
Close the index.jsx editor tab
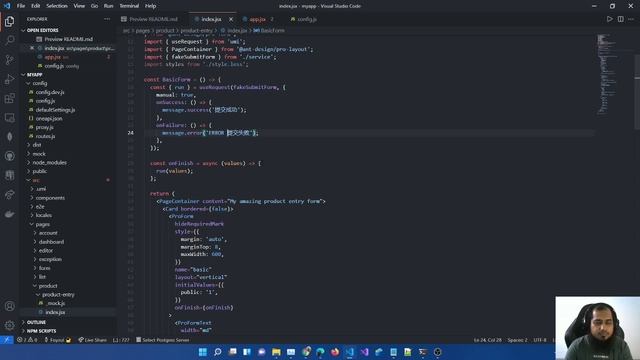(231, 19)
